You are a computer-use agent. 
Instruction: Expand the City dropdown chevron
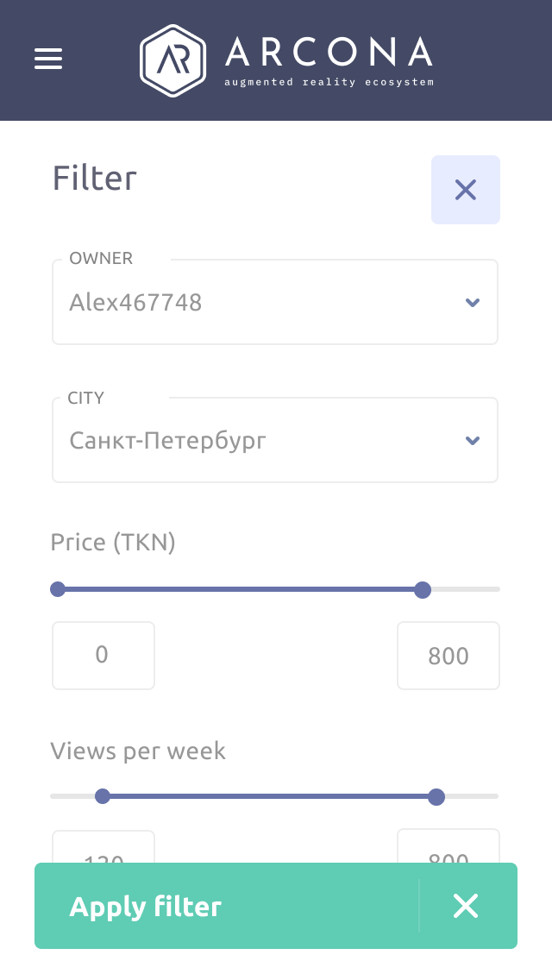(x=472, y=441)
